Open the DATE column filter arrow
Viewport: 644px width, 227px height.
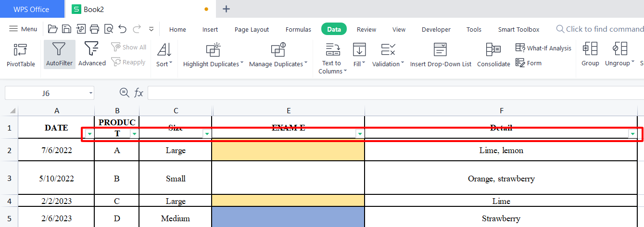coord(90,134)
